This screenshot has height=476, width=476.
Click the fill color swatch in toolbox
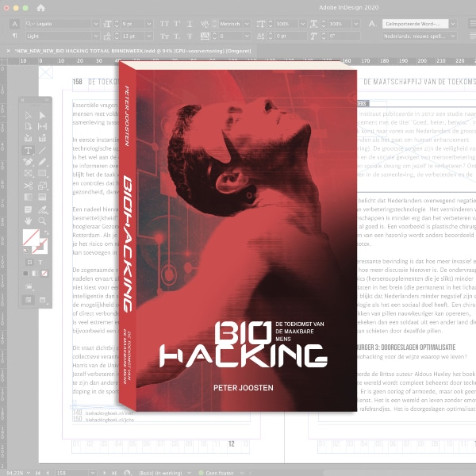[31, 237]
